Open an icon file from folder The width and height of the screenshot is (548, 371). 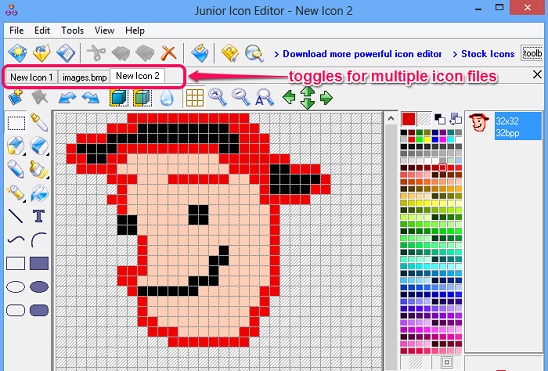42,53
